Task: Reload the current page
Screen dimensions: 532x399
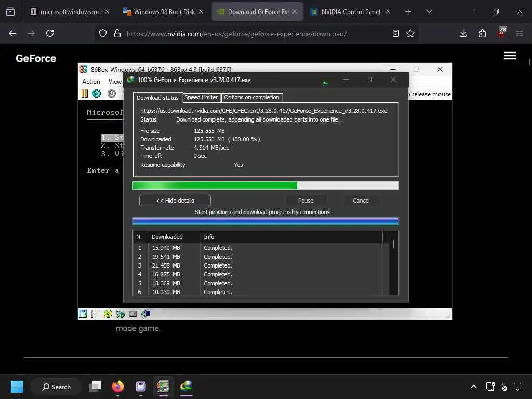Action: tap(50, 33)
